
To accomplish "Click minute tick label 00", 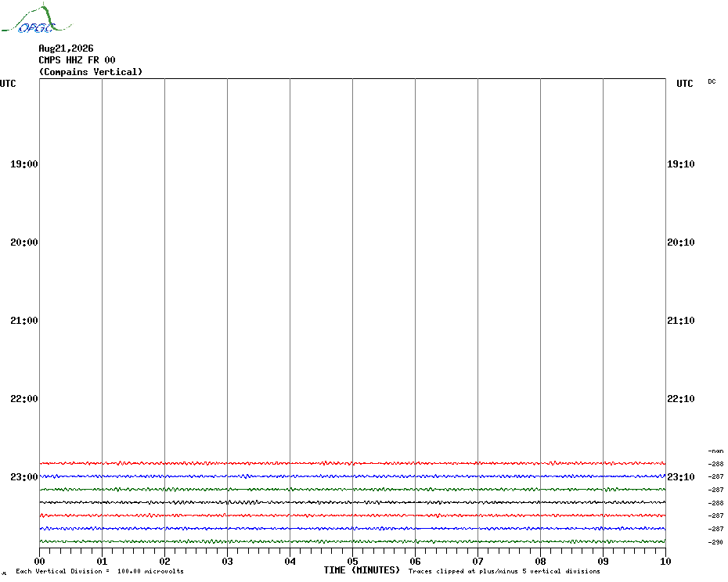I will (39, 561).
